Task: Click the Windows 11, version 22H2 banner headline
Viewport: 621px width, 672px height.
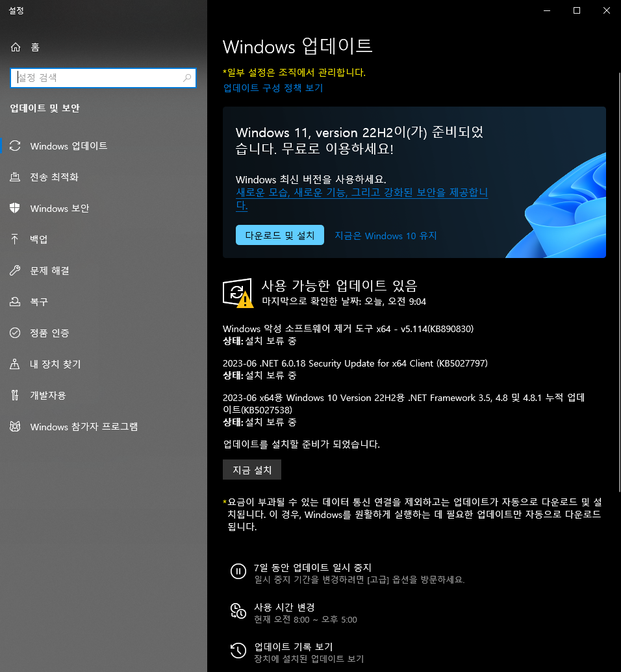Action: coord(359,140)
